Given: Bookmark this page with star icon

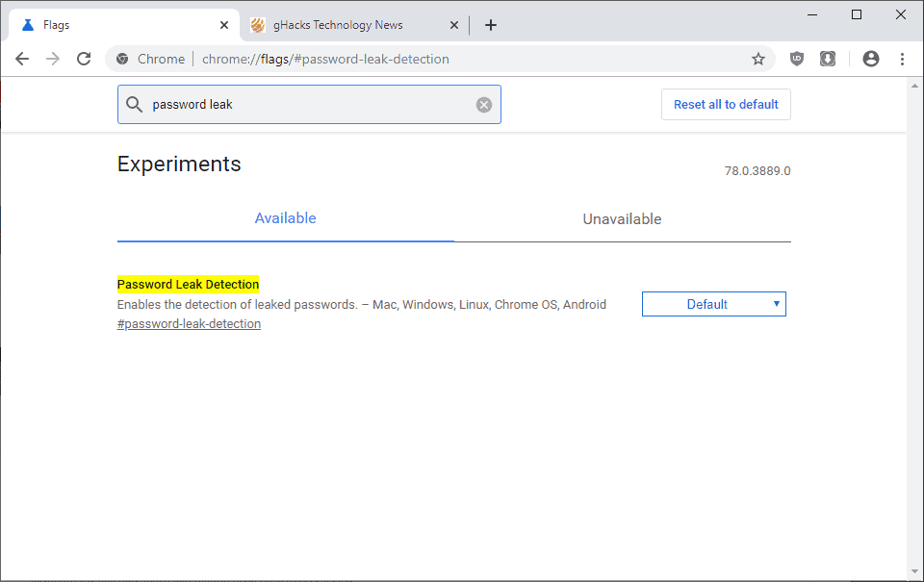Looking at the screenshot, I should pyautogui.click(x=758, y=59).
